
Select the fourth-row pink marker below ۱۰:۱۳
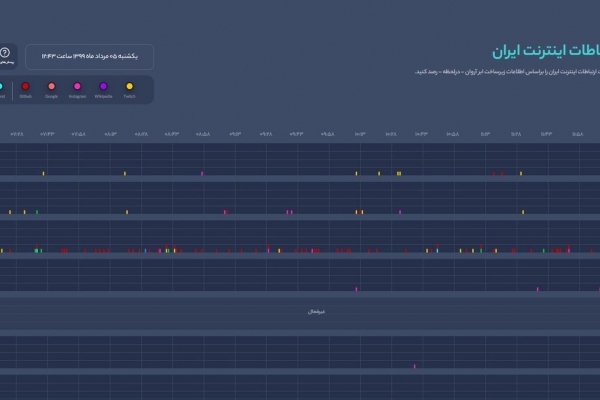(x=356, y=289)
